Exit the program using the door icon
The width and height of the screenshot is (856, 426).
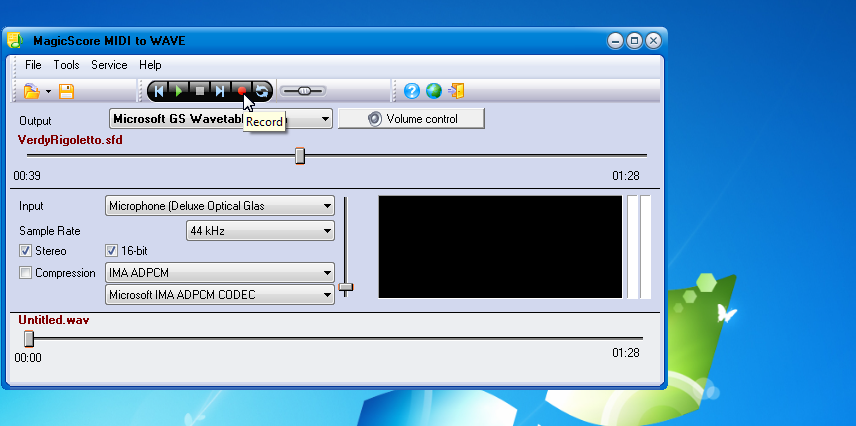click(x=456, y=91)
